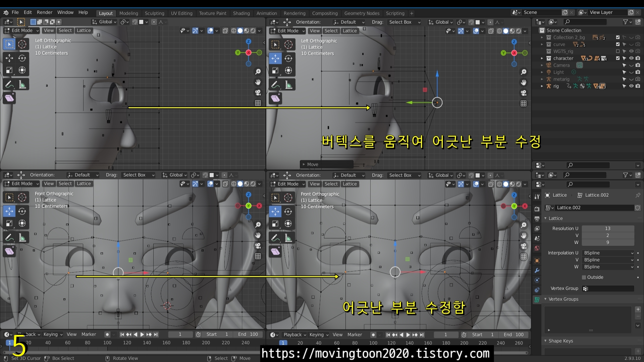Add a new vertex group with plus

coord(638,309)
